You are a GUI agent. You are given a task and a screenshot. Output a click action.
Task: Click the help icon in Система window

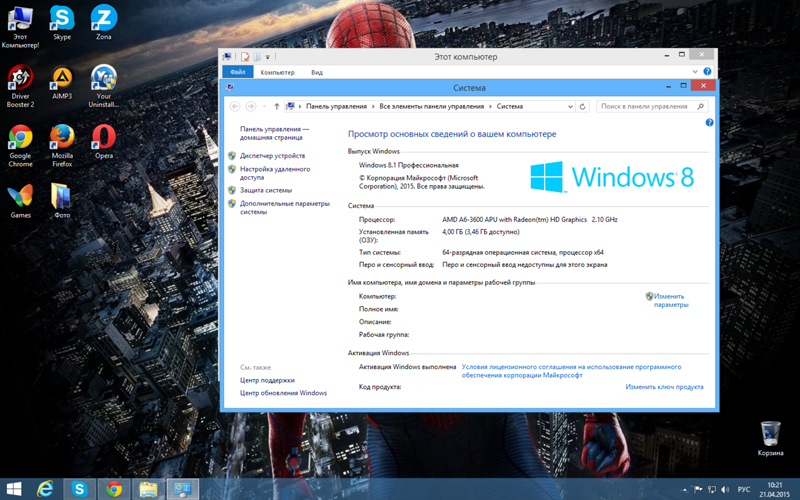[709, 122]
